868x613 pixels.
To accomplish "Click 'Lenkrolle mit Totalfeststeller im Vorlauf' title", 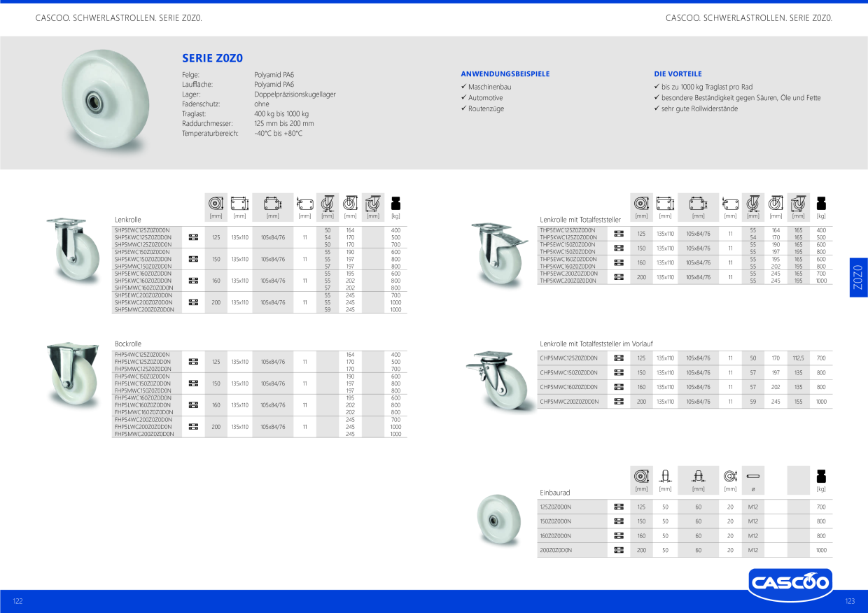I will [596, 344].
